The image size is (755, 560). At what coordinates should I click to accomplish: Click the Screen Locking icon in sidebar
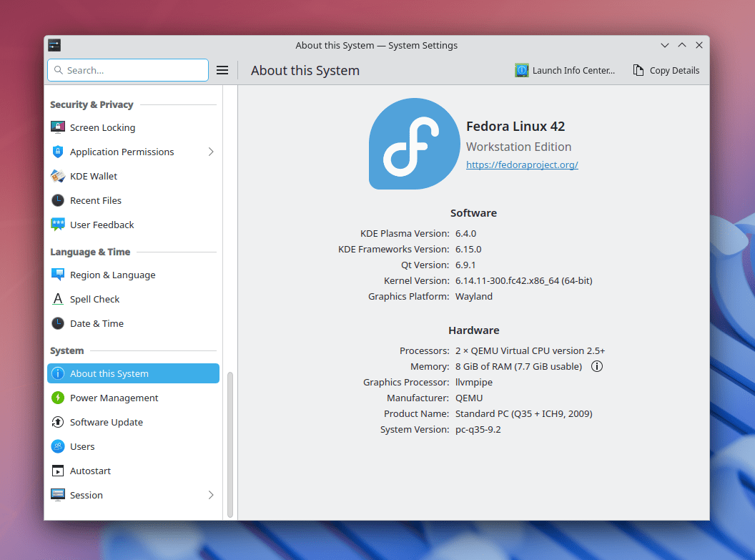click(x=58, y=127)
